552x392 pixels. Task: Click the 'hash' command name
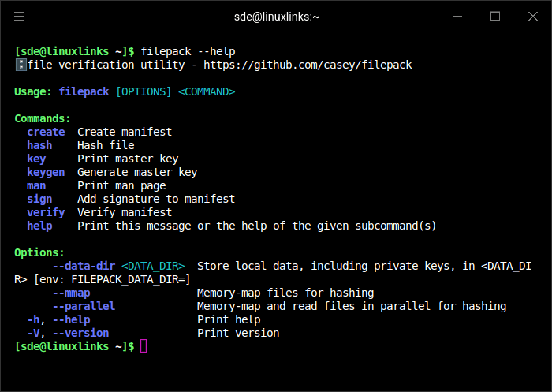tap(39, 145)
